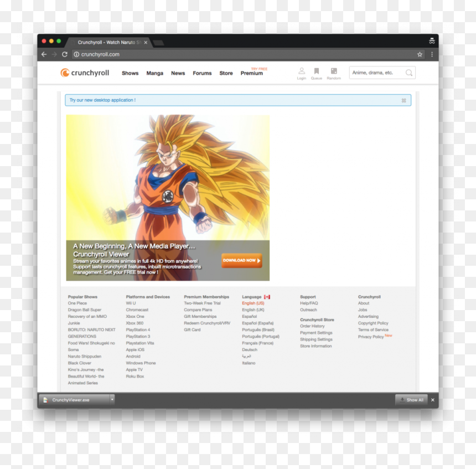Image resolution: width=476 pixels, height=469 pixels.
Task: Open the Terms of Service link
Action: pos(373,329)
